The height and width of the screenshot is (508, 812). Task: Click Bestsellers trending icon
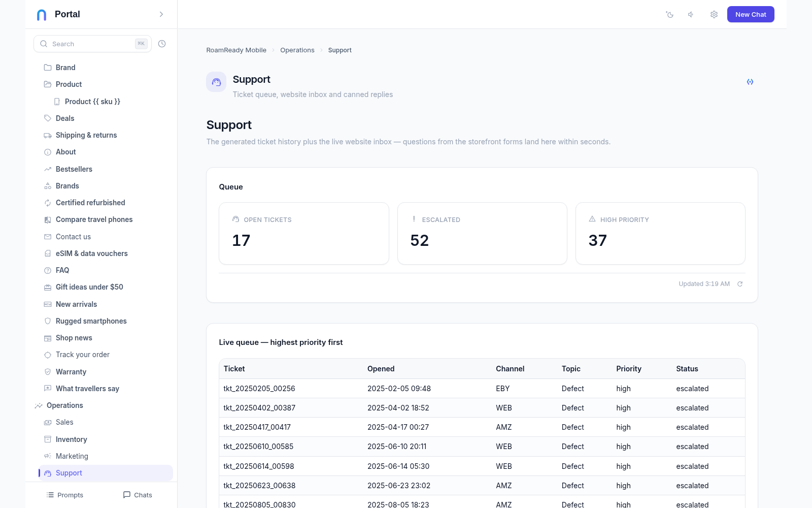[x=48, y=169]
